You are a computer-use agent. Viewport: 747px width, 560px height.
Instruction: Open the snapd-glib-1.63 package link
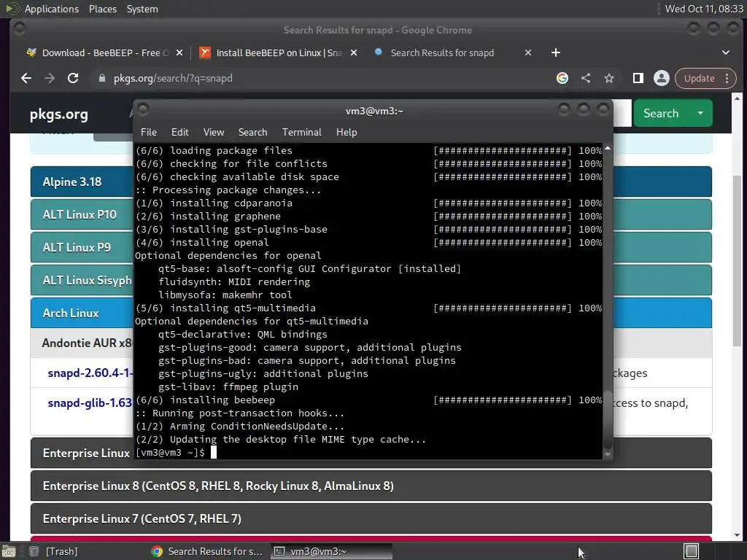[90, 402]
